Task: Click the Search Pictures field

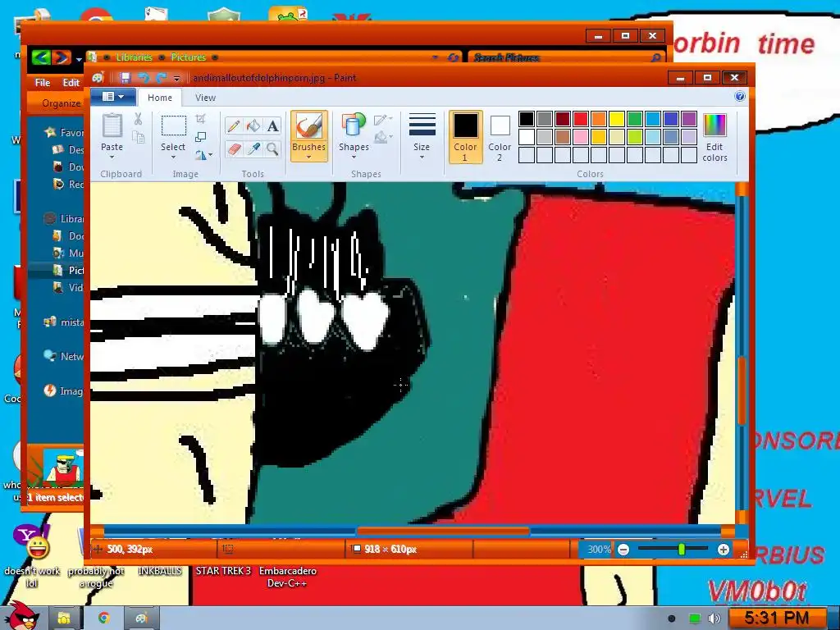Action: 567,57
